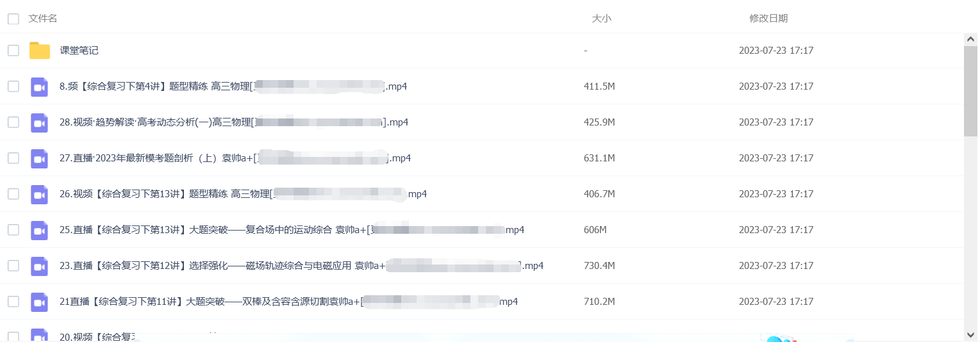This screenshot has height=342, width=980.
Task: Click the scrollbar up arrow
Action: [x=971, y=40]
